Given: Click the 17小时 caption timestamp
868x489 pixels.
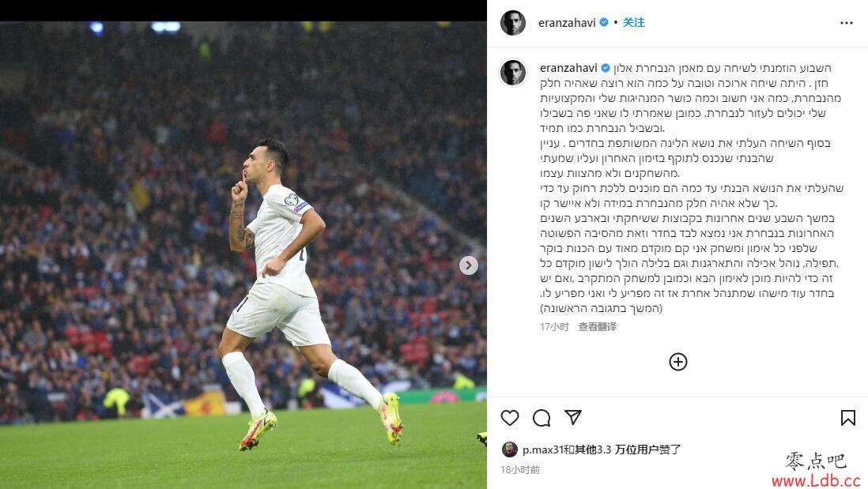Looking at the screenshot, I should coord(554,326).
